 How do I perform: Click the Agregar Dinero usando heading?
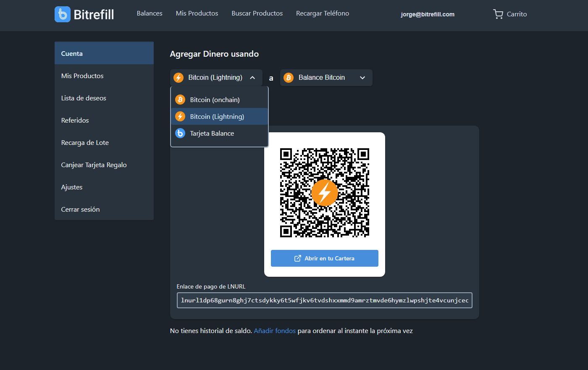[214, 54]
